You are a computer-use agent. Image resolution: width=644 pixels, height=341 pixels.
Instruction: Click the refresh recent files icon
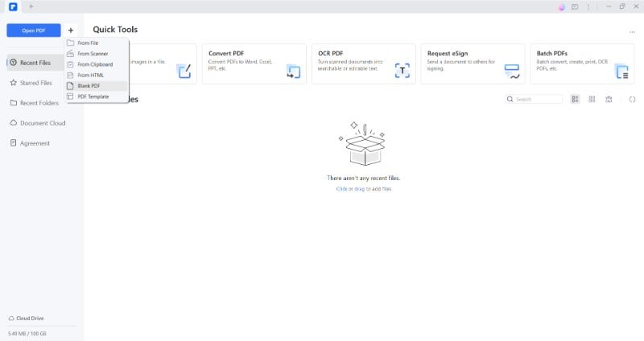(x=632, y=99)
